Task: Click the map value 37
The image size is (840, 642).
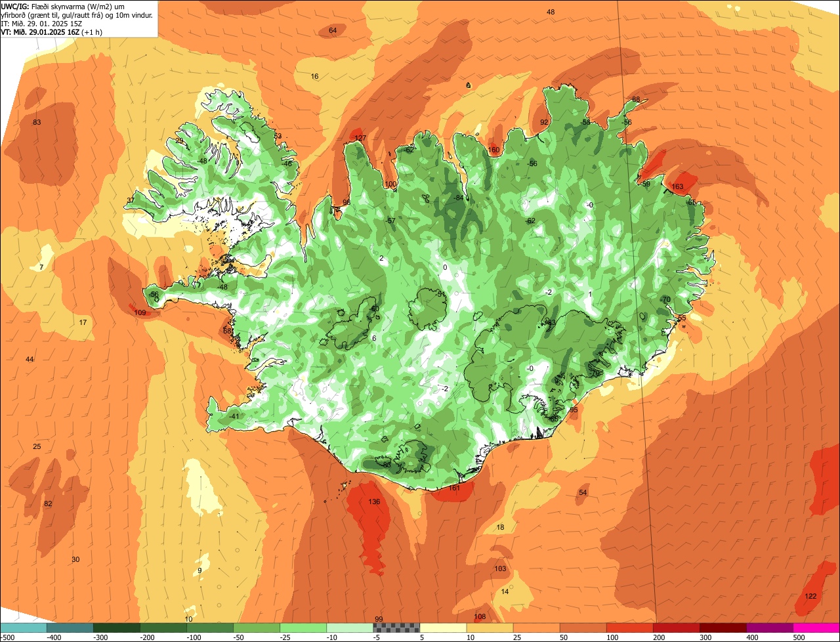Action: [x=131, y=200]
